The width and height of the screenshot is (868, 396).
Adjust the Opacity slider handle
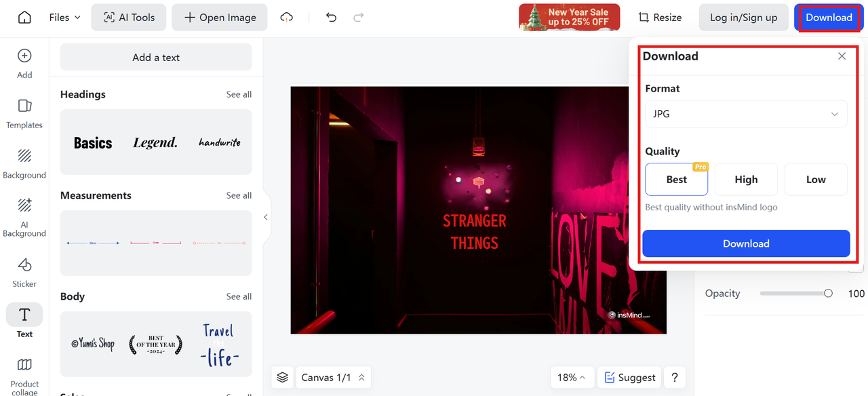click(x=828, y=294)
